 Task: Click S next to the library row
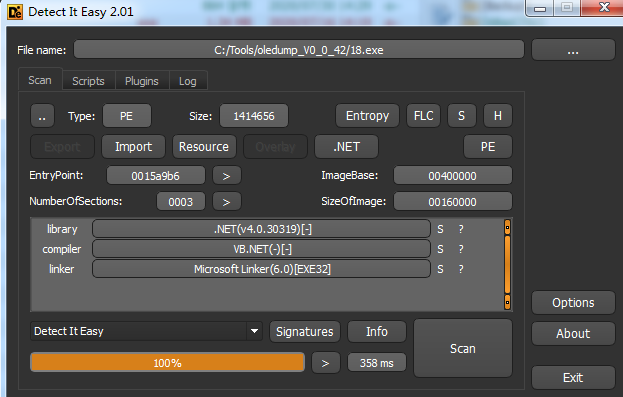point(440,229)
